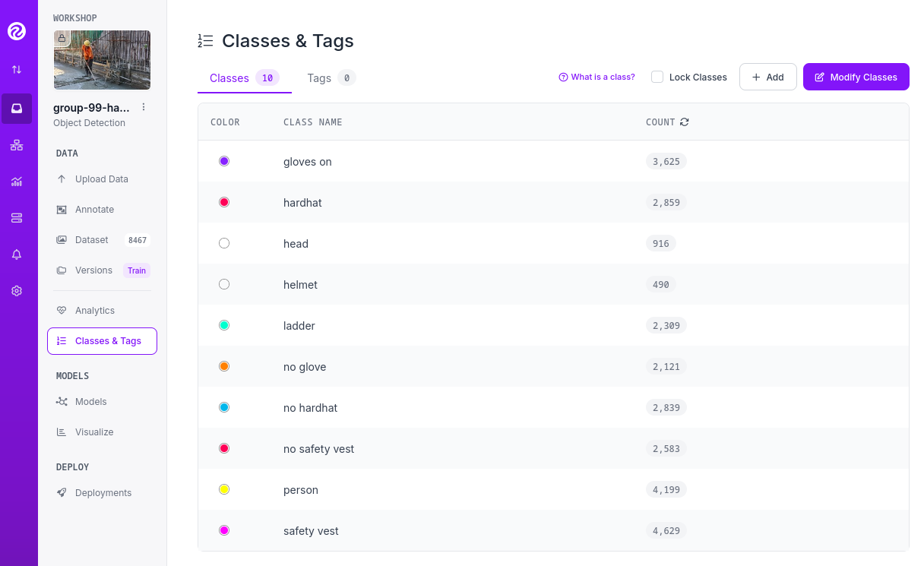The height and width of the screenshot is (566, 924).
Task: Click the class name helmet
Action: coord(300,285)
